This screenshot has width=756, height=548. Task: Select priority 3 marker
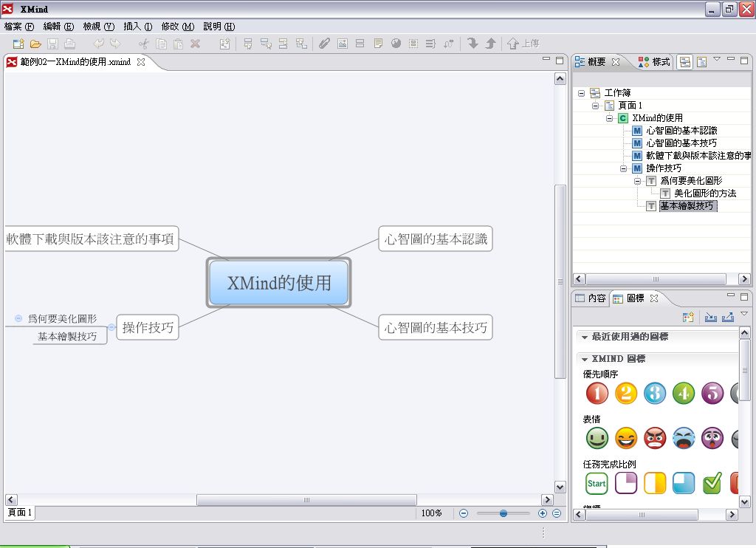click(655, 393)
